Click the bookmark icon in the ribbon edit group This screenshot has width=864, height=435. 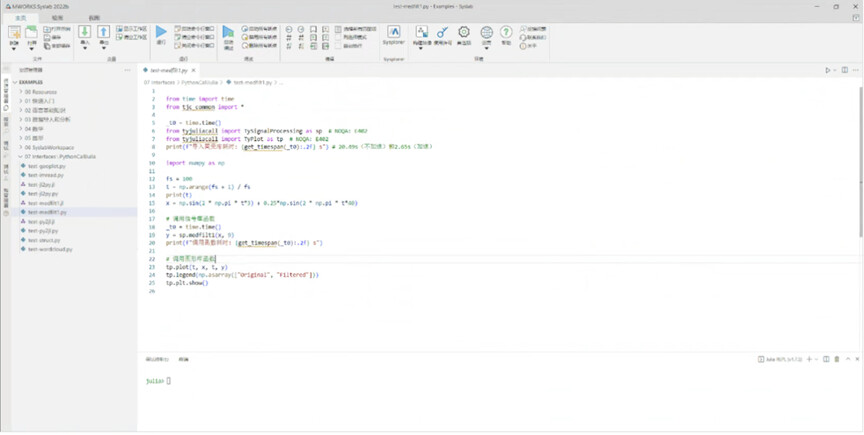pyautogui.click(x=313, y=29)
